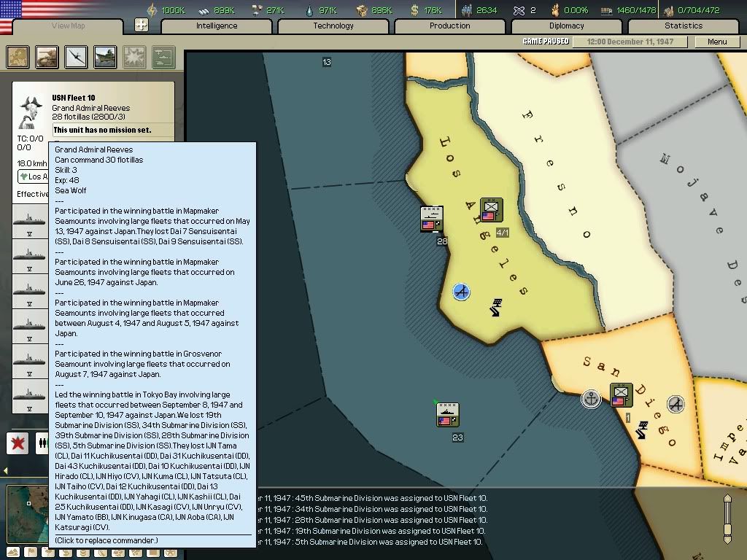
Task: Click the Menu button
Action: coord(717,42)
